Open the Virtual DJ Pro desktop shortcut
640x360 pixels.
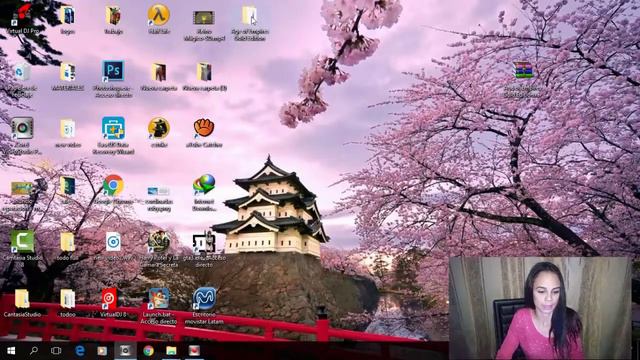click(22, 19)
